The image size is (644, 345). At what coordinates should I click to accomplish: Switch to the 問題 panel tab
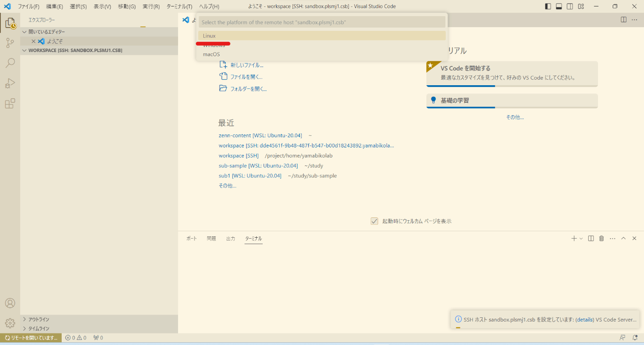click(x=211, y=238)
